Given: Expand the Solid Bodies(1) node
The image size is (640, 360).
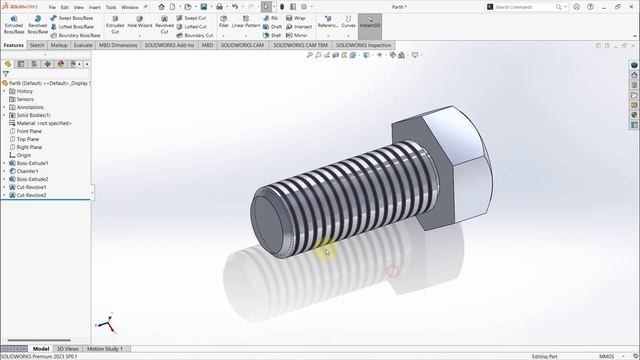Looking at the screenshot, I should pos(4,115).
